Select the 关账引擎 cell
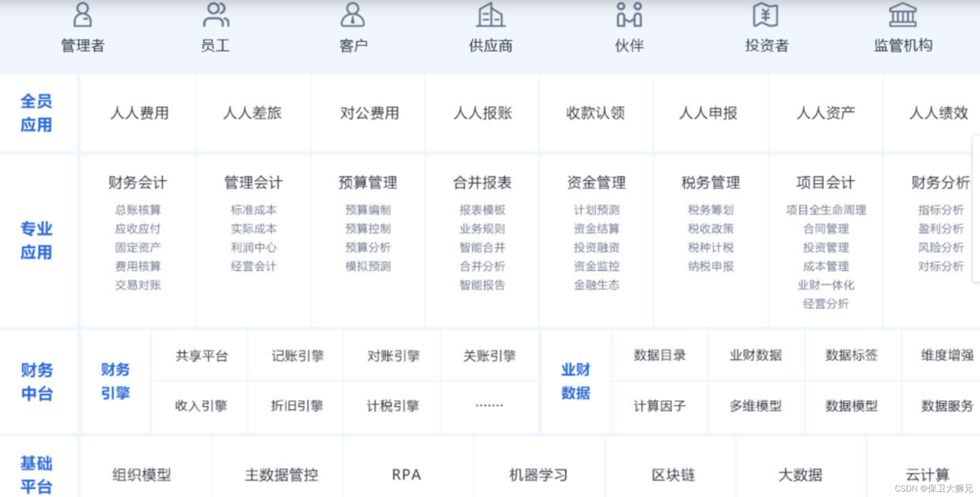Screen dimensions: 980x497 click(x=490, y=355)
